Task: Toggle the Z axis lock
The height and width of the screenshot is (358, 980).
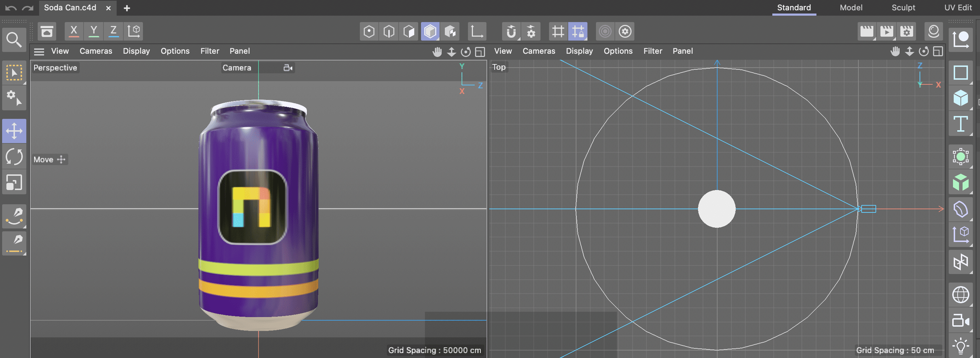Action: (x=113, y=32)
